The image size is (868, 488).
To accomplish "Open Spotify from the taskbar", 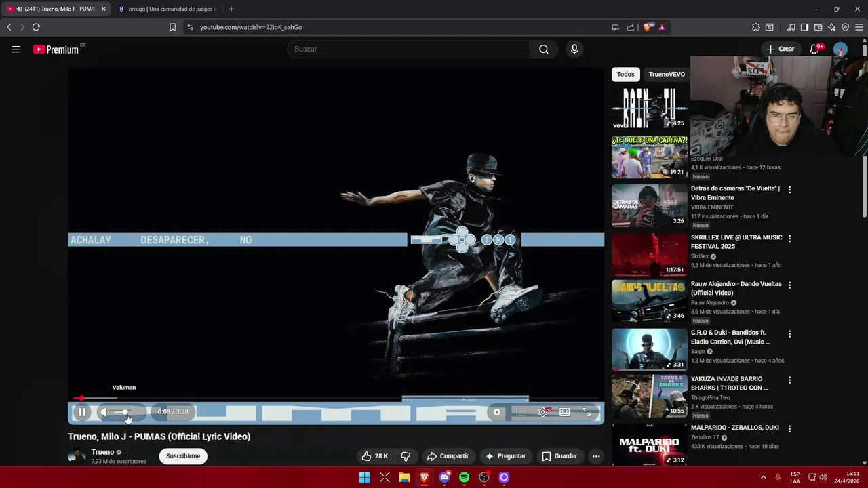I will coord(464,477).
